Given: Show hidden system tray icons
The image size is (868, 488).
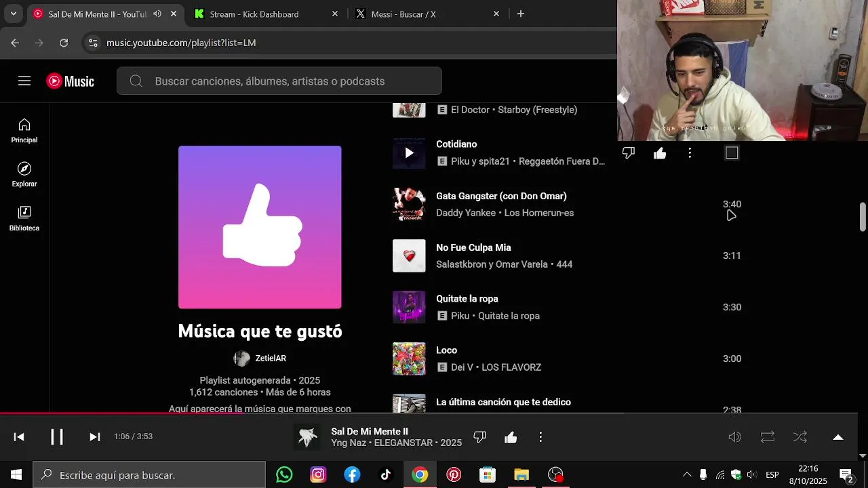Looking at the screenshot, I should tap(686, 475).
